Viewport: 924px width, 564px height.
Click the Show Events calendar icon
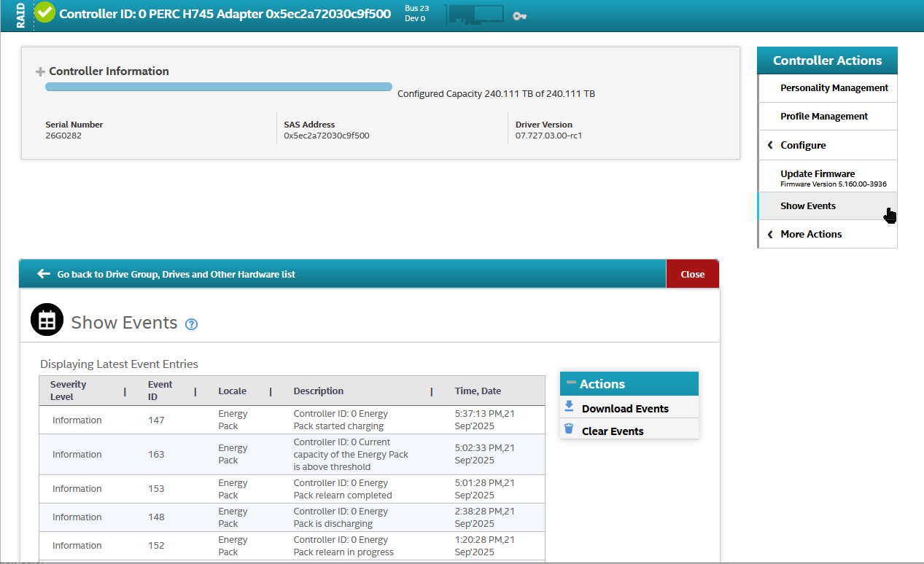click(47, 321)
